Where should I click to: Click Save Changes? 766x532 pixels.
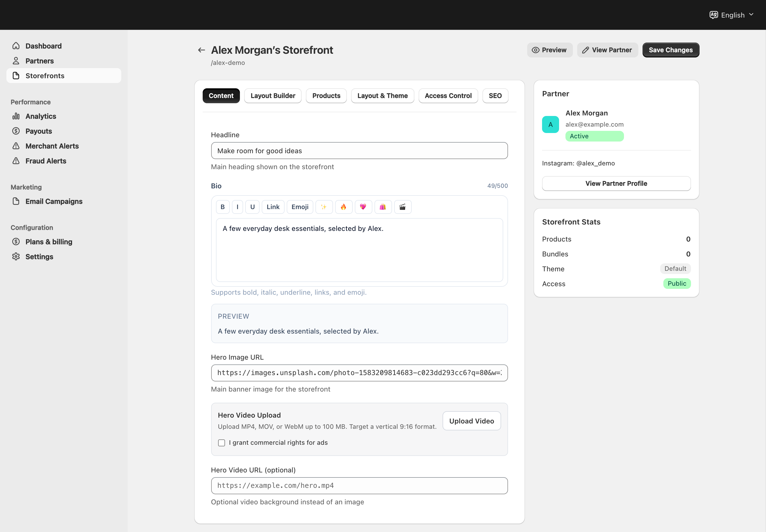click(x=671, y=50)
